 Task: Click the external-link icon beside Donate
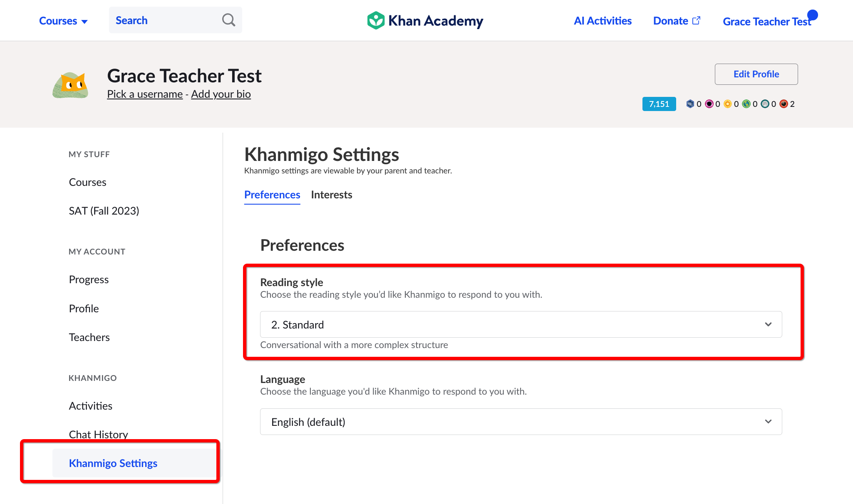(696, 20)
